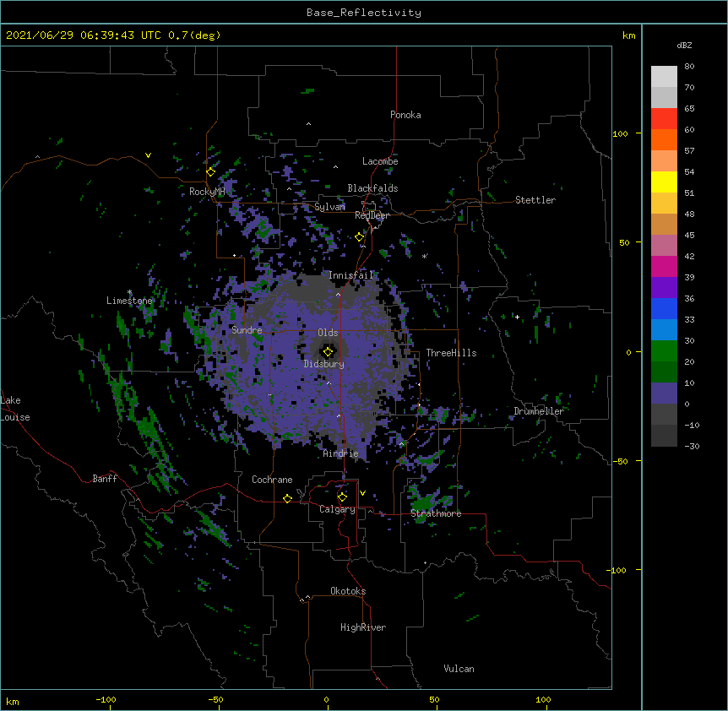Viewport: 728px width, 711px height.
Task: Click the Vulcan label
Action: (x=459, y=669)
